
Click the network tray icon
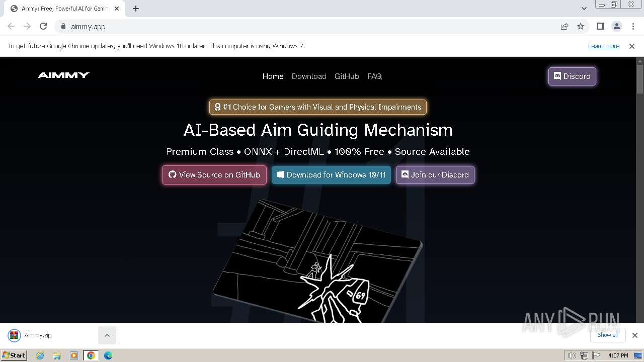(584, 355)
